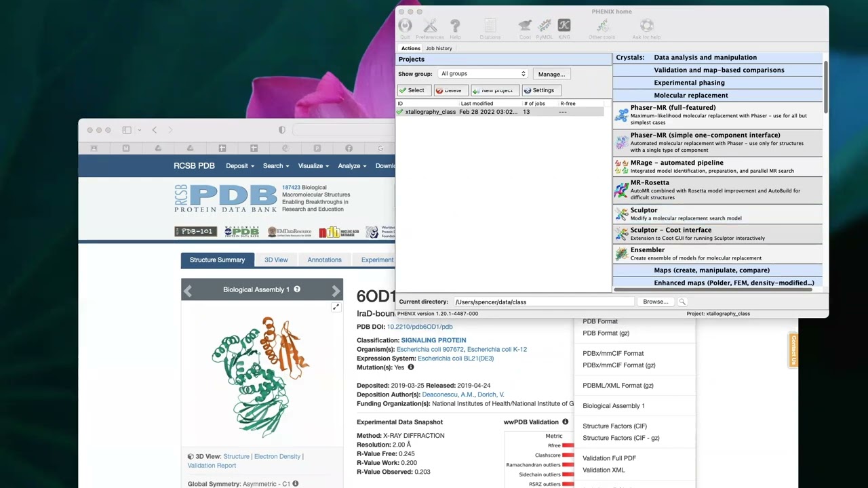Viewport: 868px width, 488px height.
Task: Choose Validation Full PDF option
Action: [x=609, y=458]
